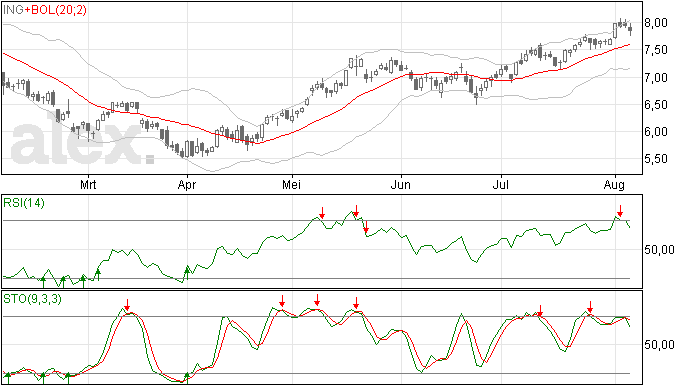
Task: Click the 50,00 label in RSI panel
Action: [659, 250]
